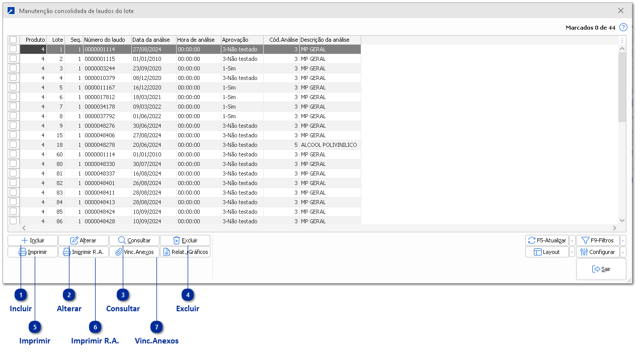Screen dimensions: 644x354
Task: Check the row with laudo 0000037792
Action: coord(13,116)
